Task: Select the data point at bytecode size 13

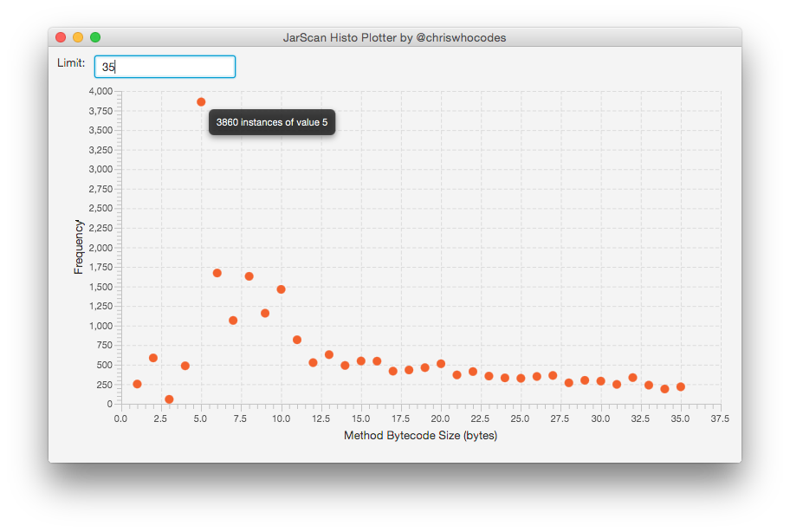Action: tap(329, 354)
